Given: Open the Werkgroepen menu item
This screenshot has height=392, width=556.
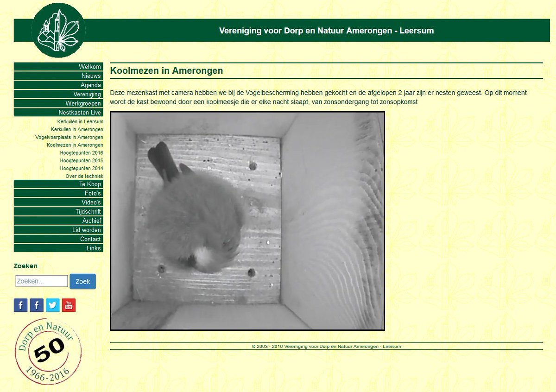Looking at the screenshot, I should 58,103.
